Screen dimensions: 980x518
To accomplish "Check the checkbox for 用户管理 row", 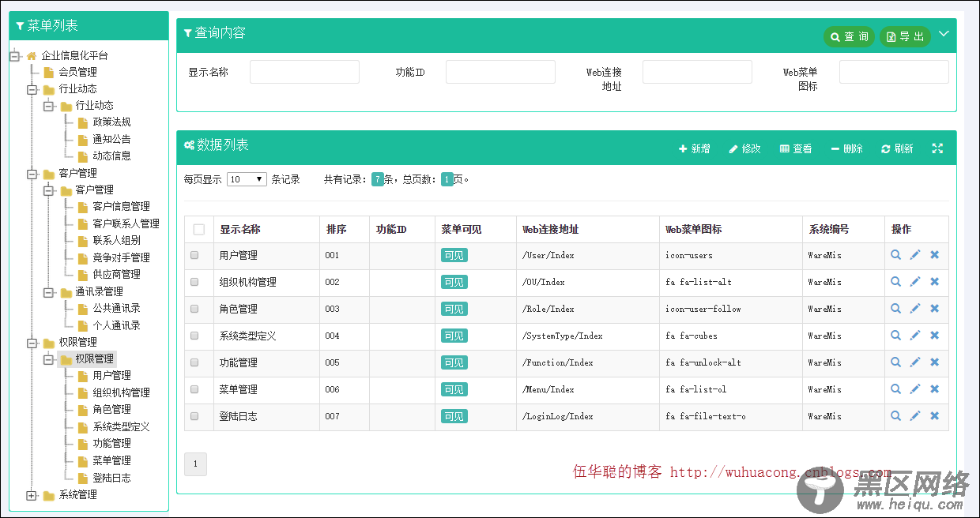I will pos(194,255).
